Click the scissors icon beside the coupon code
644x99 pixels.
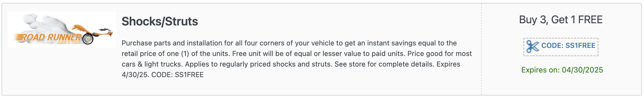coord(532,47)
